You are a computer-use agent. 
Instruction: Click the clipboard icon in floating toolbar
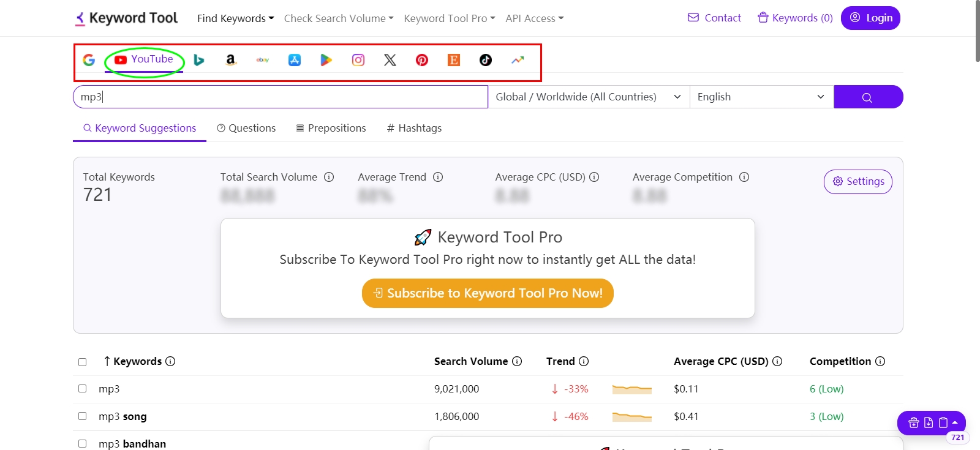[x=943, y=422]
